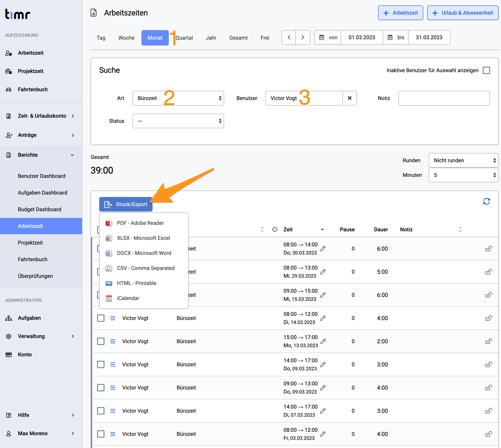Open the row menu icon for the 13.03.2023 entry
The height and width of the screenshot is (448, 501).
coord(113,341)
